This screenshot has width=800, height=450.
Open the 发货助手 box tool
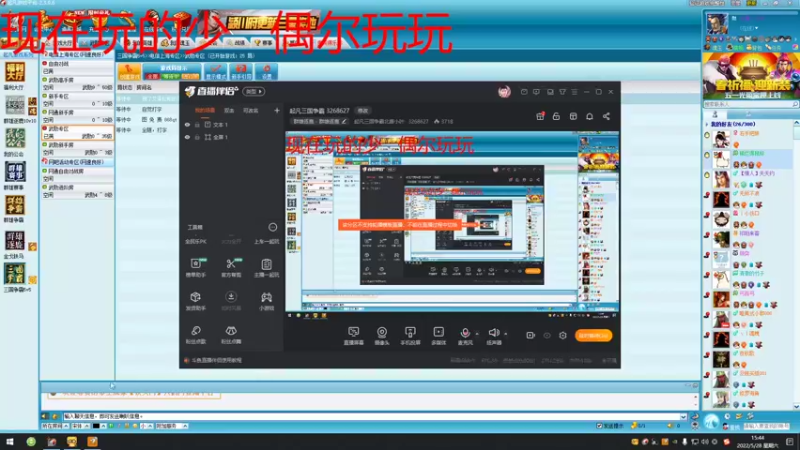coord(196,301)
